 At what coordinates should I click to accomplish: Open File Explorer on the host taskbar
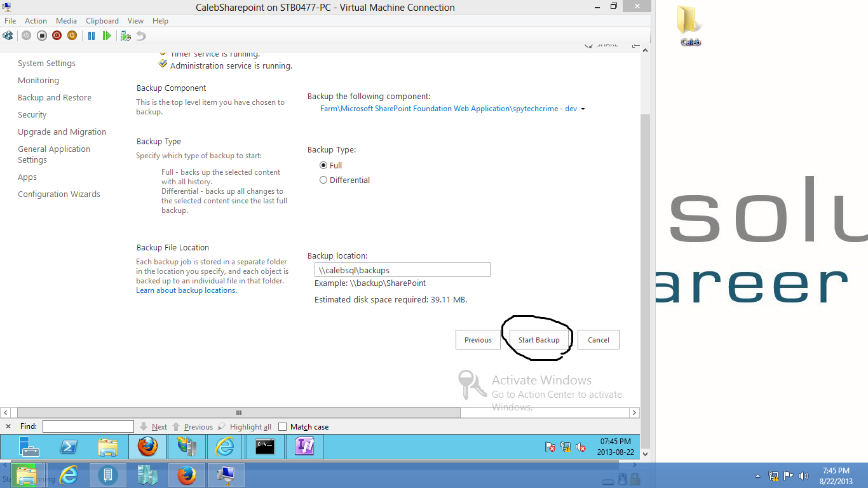point(25,475)
